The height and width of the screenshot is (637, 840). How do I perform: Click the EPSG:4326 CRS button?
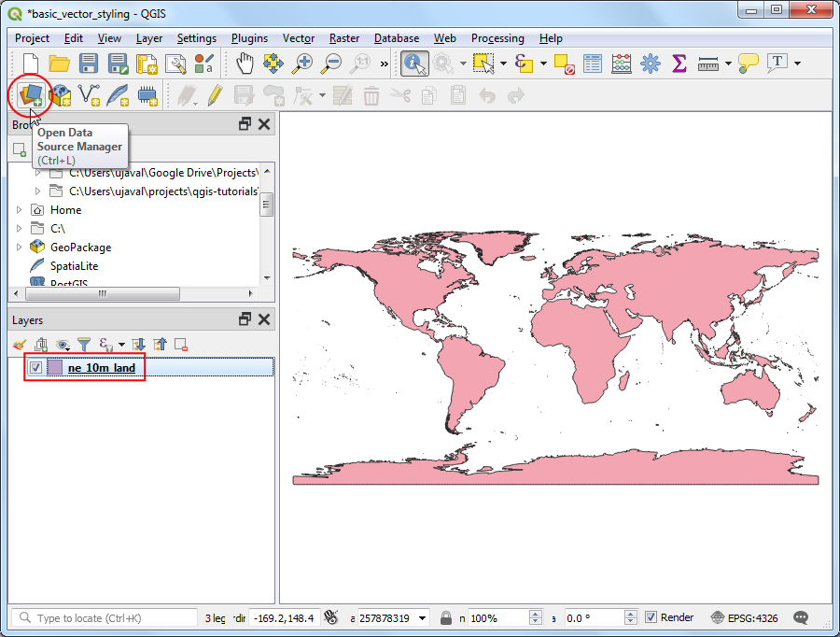[745, 617]
